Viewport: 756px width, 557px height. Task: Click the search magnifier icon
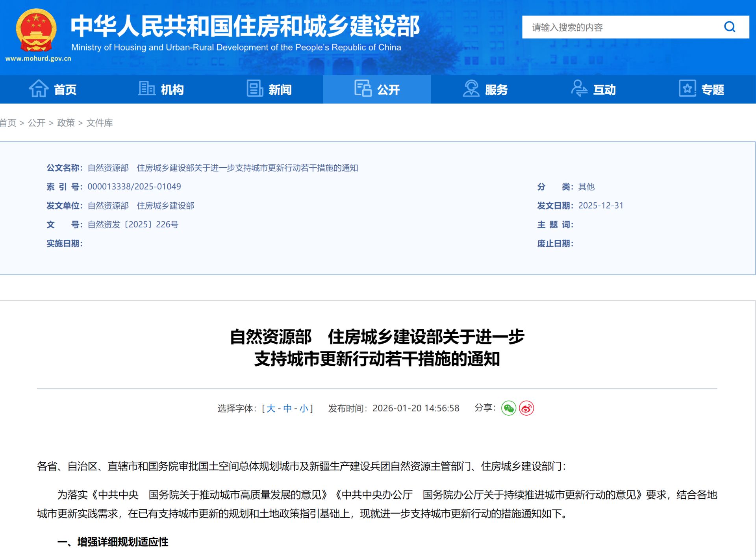pyautogui.click(x=730, y=27)
